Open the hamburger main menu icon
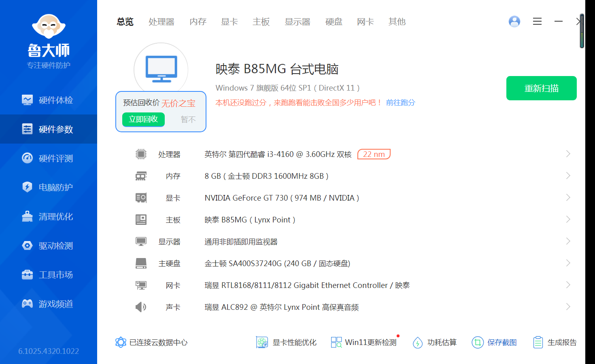 point(537,21)
